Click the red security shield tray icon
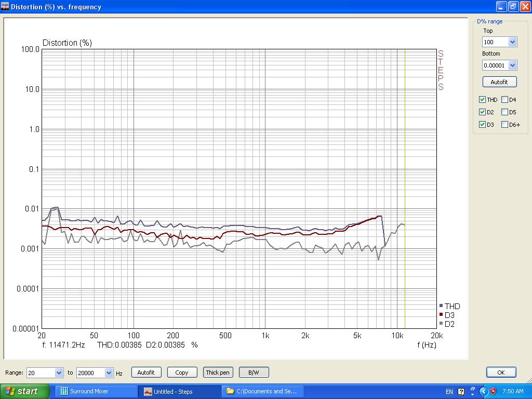 coord(494,391)
